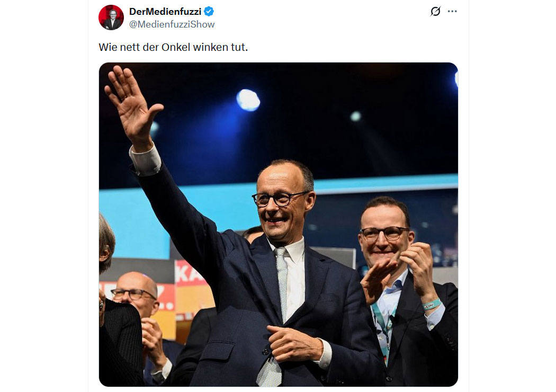Click the CDU wristband in the photo

[x=431, y=305]
